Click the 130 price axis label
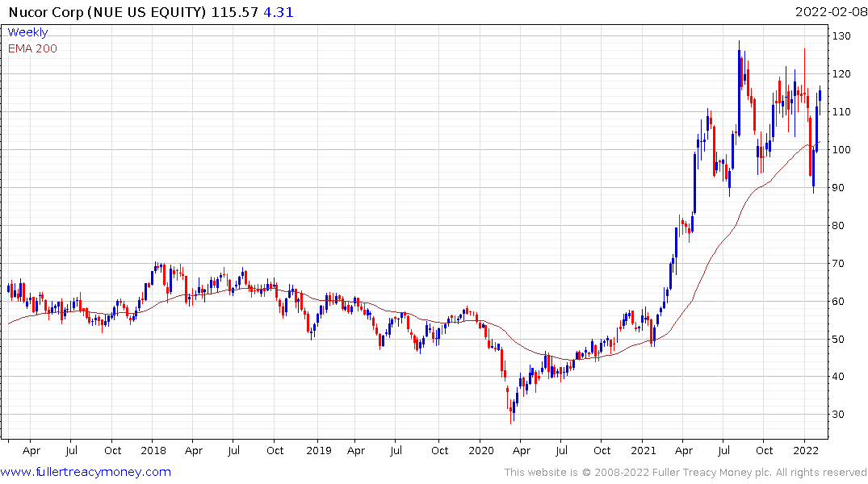Screen dimensions: 868x484 pyautogui.click(x=841, y=36)
